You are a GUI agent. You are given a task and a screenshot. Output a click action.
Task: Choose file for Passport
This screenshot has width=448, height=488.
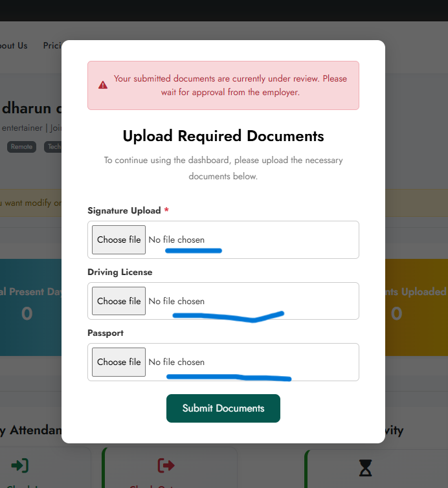[118, 362]
